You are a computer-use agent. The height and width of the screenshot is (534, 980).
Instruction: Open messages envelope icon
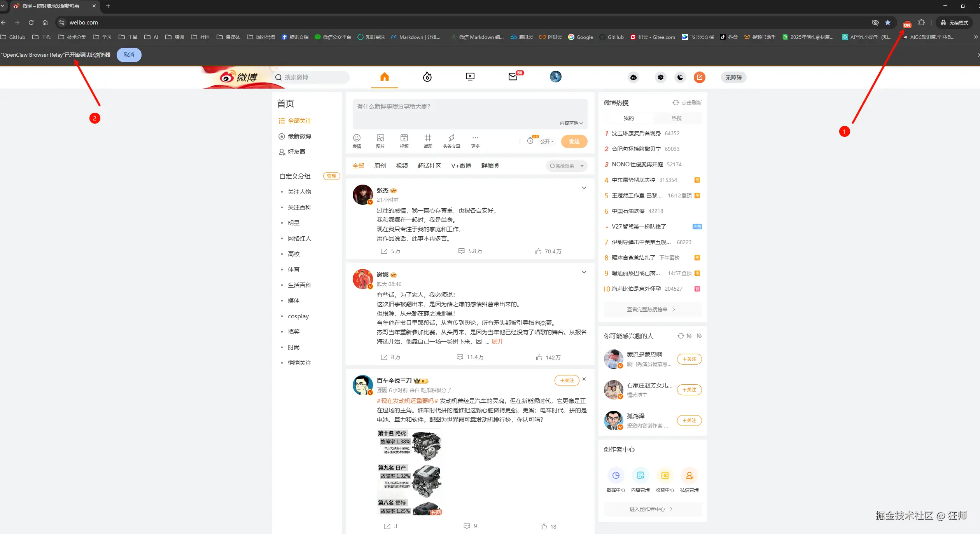pyautogui.click(x=513, y=77)
